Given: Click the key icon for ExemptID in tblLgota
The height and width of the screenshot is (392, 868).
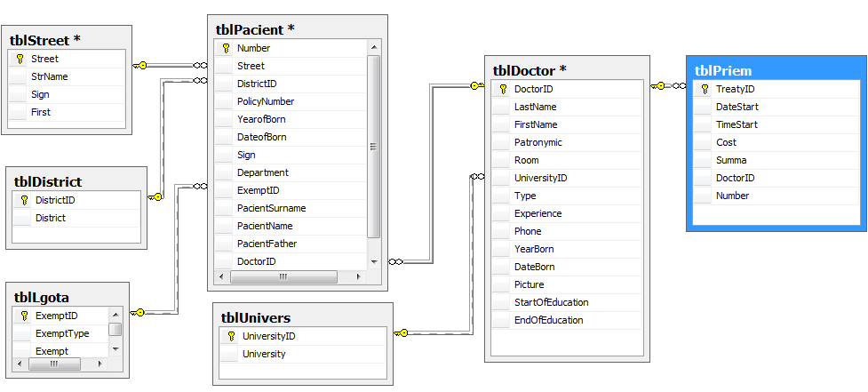Looking at the screenshot, I should point(24,316).
